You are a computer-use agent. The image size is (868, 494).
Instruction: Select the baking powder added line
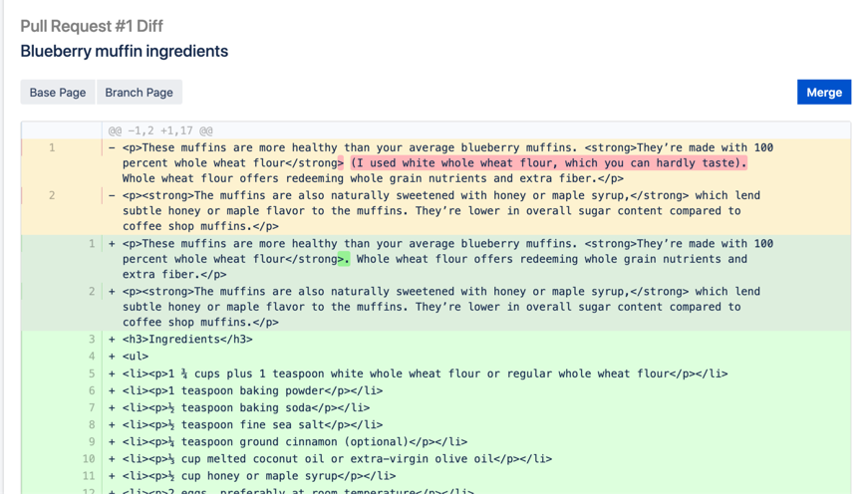252,391
